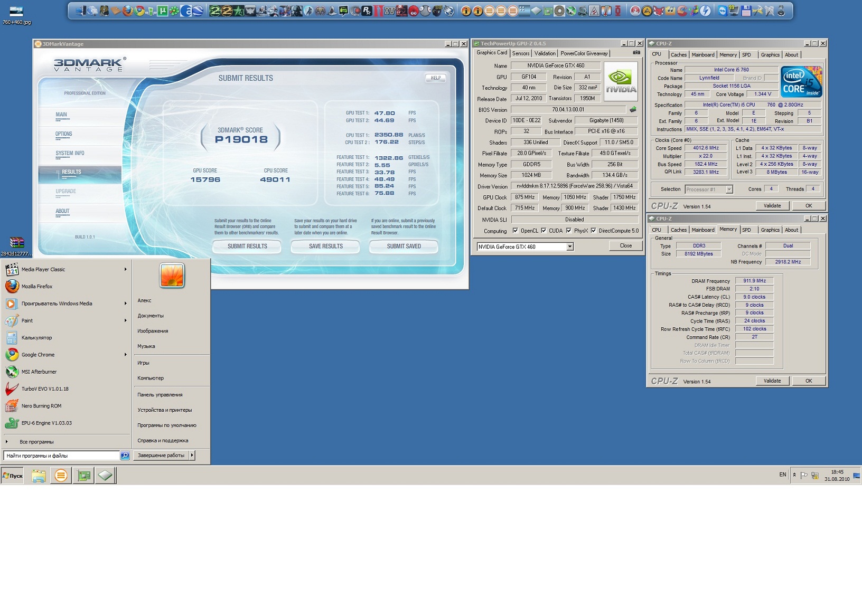This screenshot has height=616, width=862.
Task: Click the Start menu search field
Action: pos(61,456)
